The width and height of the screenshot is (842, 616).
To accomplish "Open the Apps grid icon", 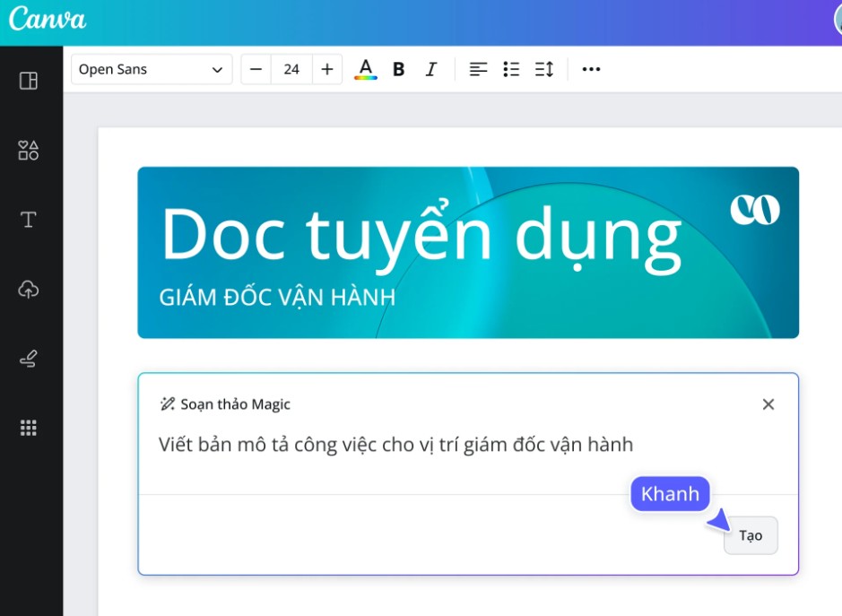I will click(29, 428).
